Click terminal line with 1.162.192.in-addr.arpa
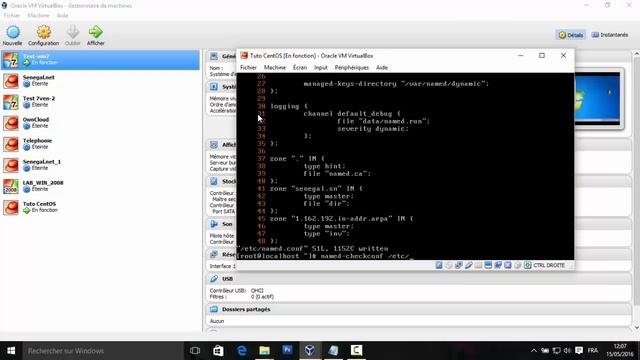640x360 pixels. pyautogui.click(x=341, y=219)
